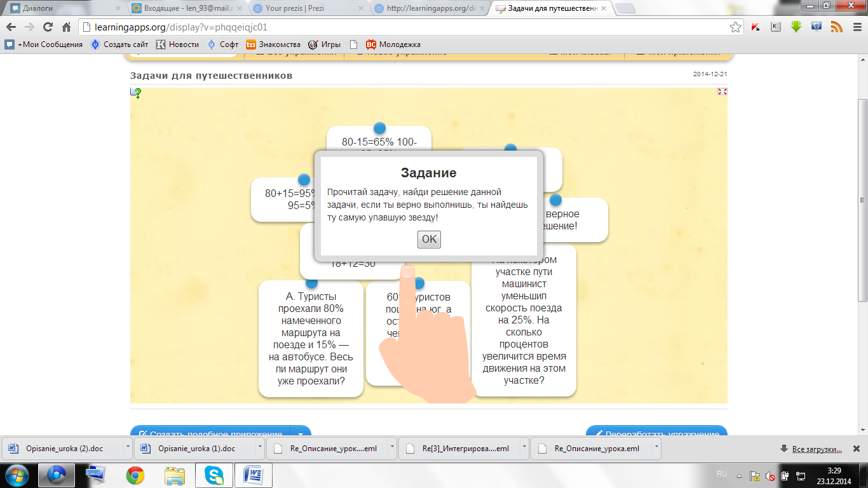Viewport: 868px width, 488px height.
Task: Select the Задачи для путешественников tab
Action: [x=552, y=9]
